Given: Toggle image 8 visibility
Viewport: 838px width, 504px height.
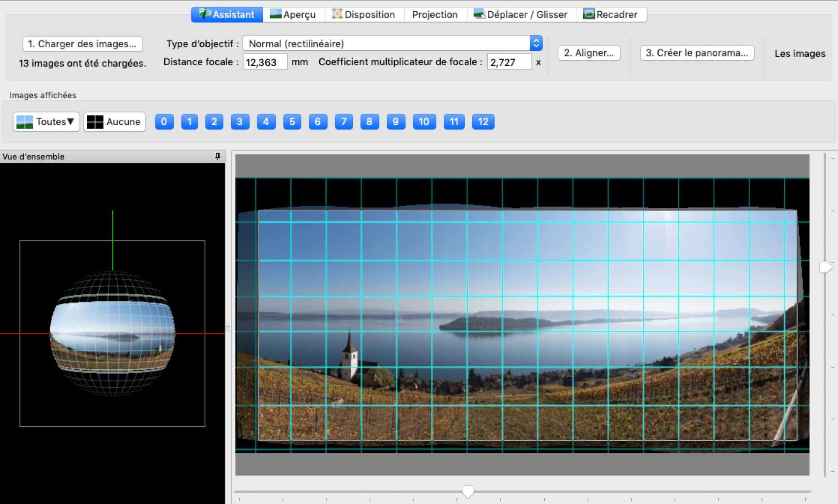Looking at the screenshot, I should click(370, 122).
